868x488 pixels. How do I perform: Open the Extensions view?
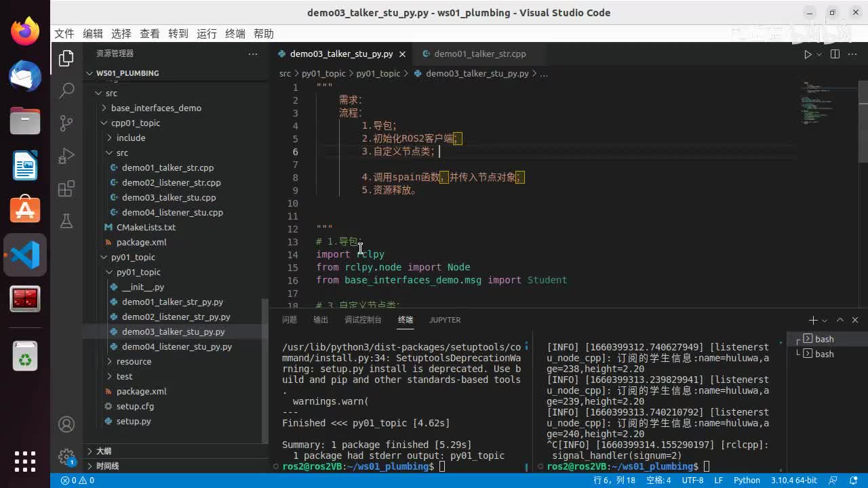pyautogui.click(x=66, y=189)
